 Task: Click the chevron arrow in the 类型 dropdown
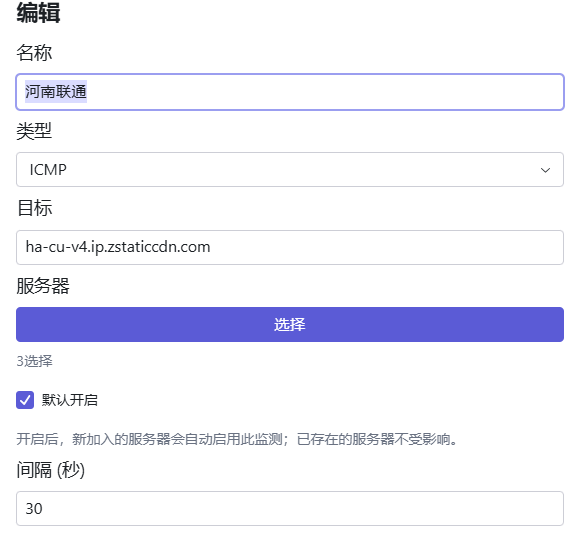[545, 170]
